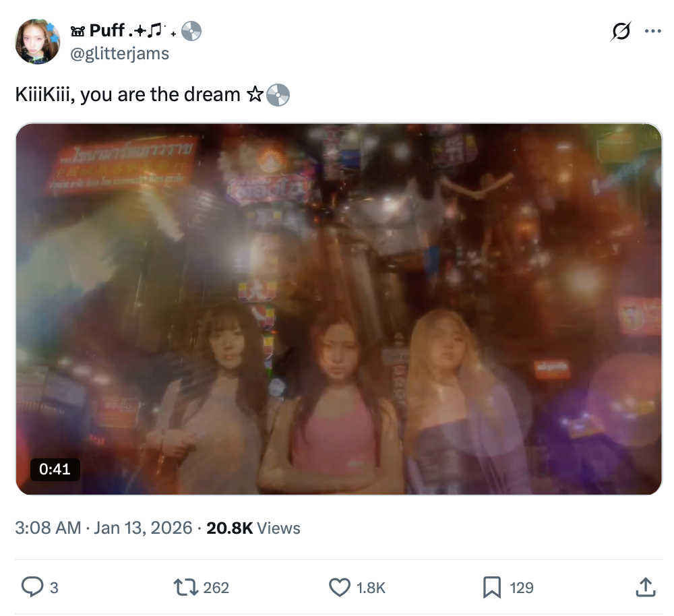Image resolution: width=674 pixels, height=616 pixels.
Task: Like the post with the heart icon
Action: (x=339, y=587)
